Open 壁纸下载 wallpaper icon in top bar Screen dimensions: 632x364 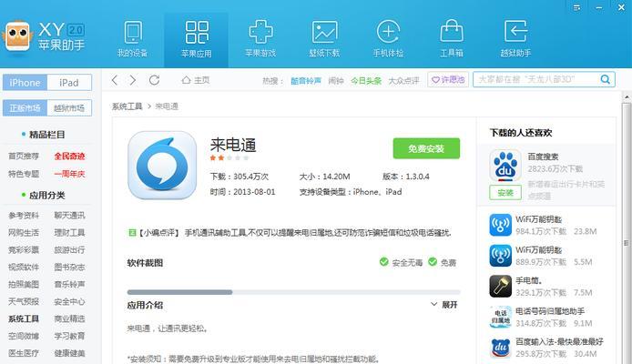point(324,32)
